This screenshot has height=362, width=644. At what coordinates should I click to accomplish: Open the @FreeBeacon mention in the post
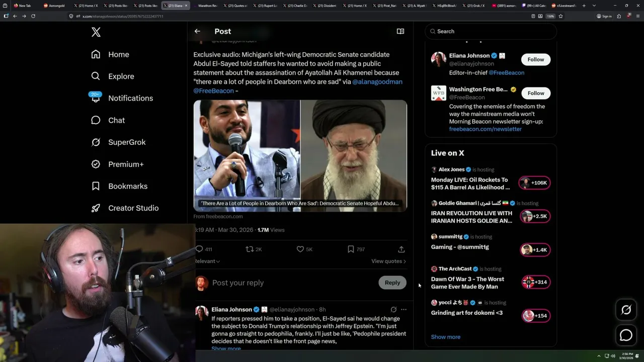pos(213,90)
